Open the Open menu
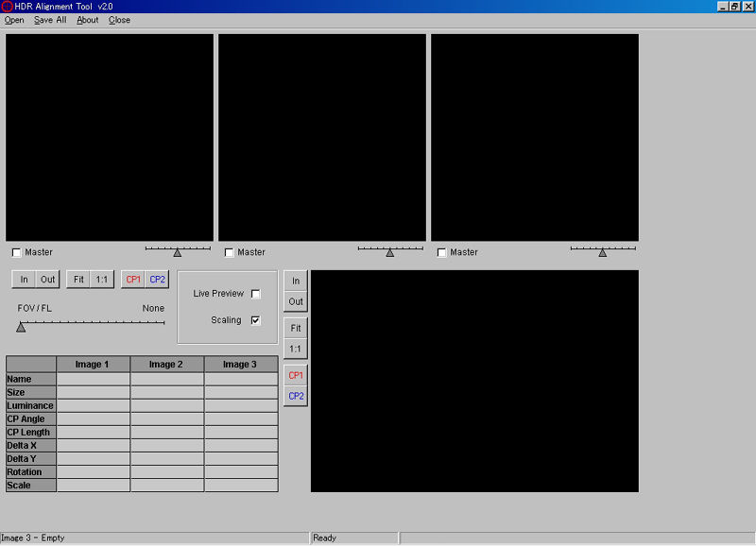756x546 pixels. click(x=14, y=20)
